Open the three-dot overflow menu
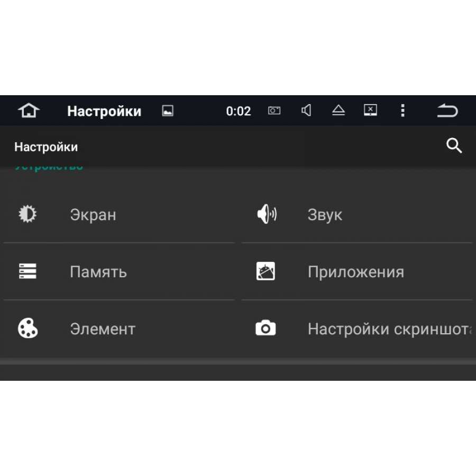Viewport: 476px width, 476px height. [x=402, y=111]
